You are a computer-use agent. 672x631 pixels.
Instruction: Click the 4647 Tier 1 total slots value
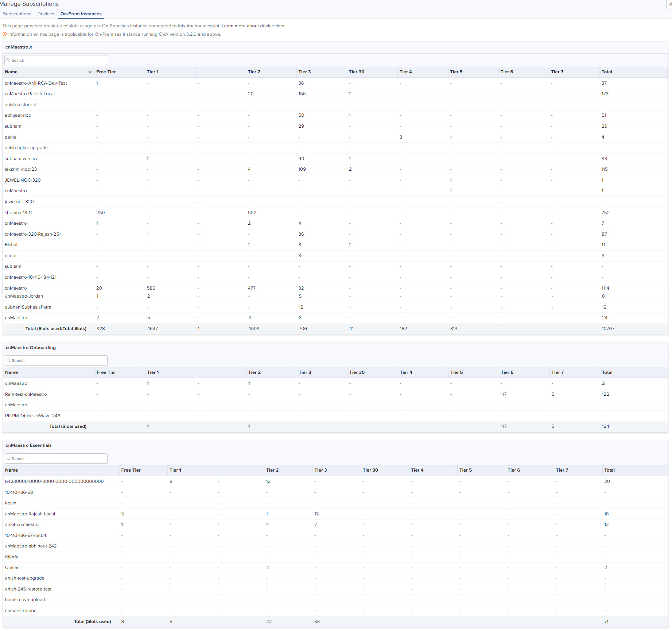point(152,329)
